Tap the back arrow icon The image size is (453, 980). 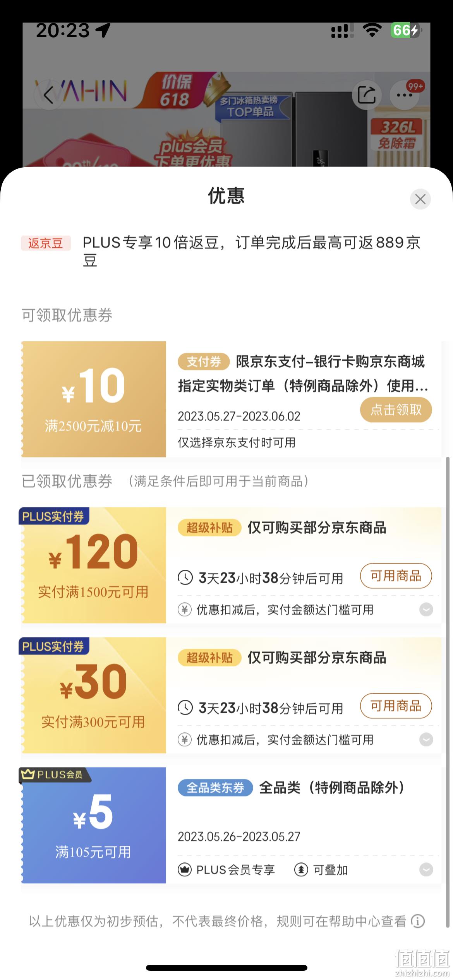coord(48,95)
